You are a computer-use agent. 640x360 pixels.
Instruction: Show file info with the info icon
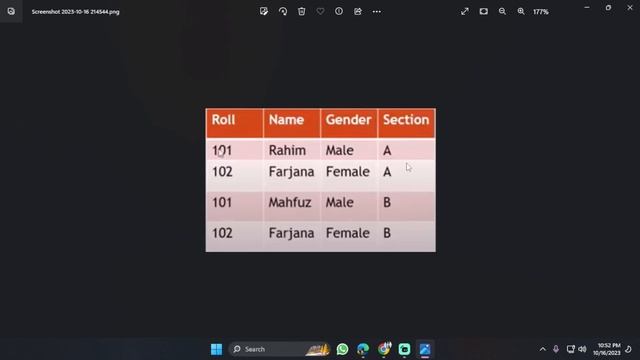[x=339, y=11]
